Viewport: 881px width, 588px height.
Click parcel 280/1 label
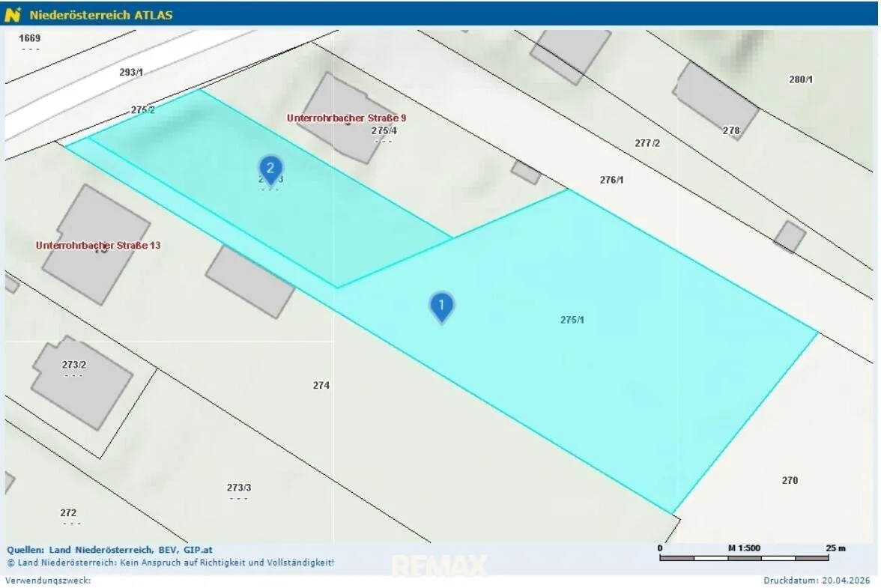pyautogui.click(x=801, y=79)
